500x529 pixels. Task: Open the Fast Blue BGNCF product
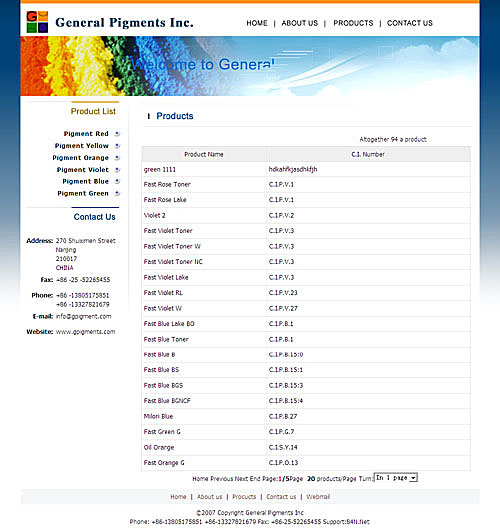coord(167,401)
